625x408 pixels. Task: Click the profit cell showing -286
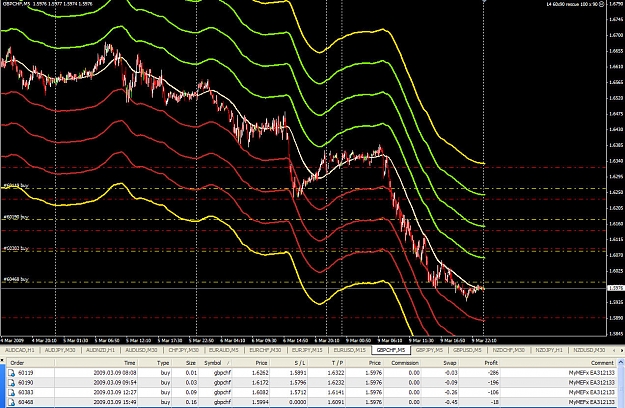click(493, 373)
